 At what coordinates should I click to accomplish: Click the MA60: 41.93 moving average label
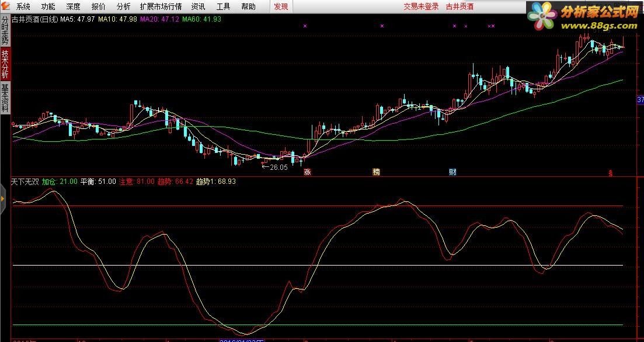201,19
